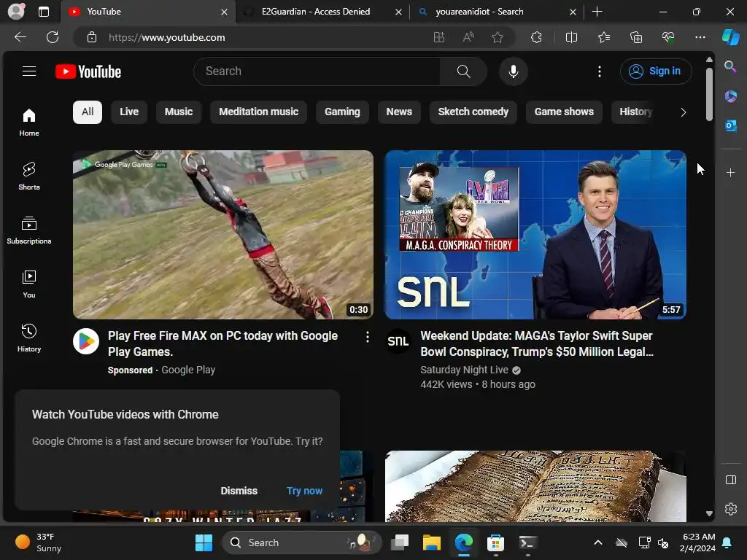Viewport: 747px width, 560px height.
Task: Open the Windows Start button
Action: tap(204, 542)
